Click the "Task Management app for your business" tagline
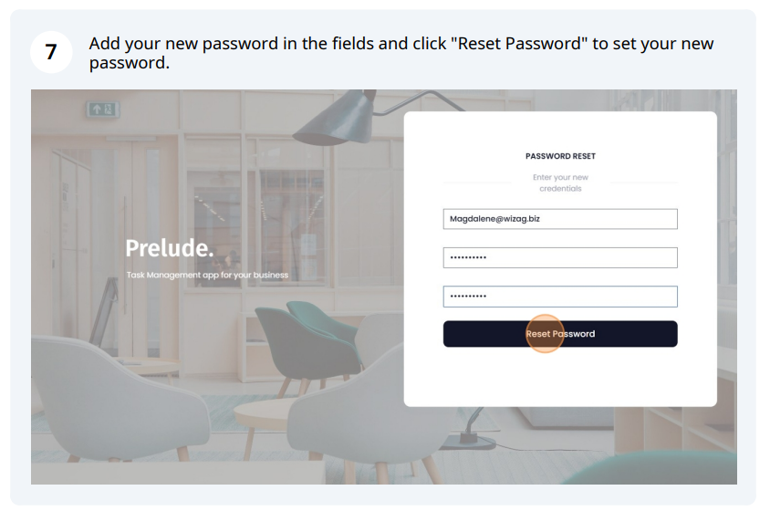The height and width of the screenshot is (532, 770). click(207, 275)
